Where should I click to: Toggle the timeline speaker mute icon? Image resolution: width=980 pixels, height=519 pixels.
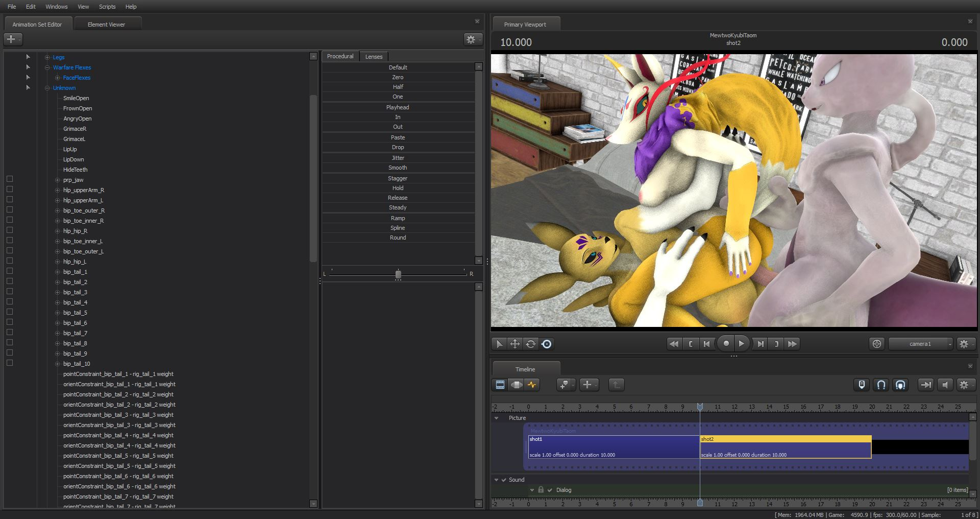point(945,385)
